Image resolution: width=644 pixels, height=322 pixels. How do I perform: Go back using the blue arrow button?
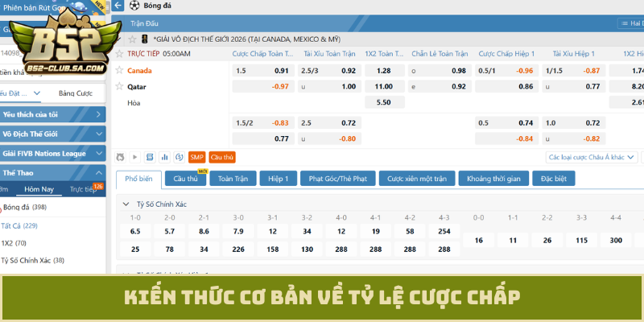coord(118,6)
